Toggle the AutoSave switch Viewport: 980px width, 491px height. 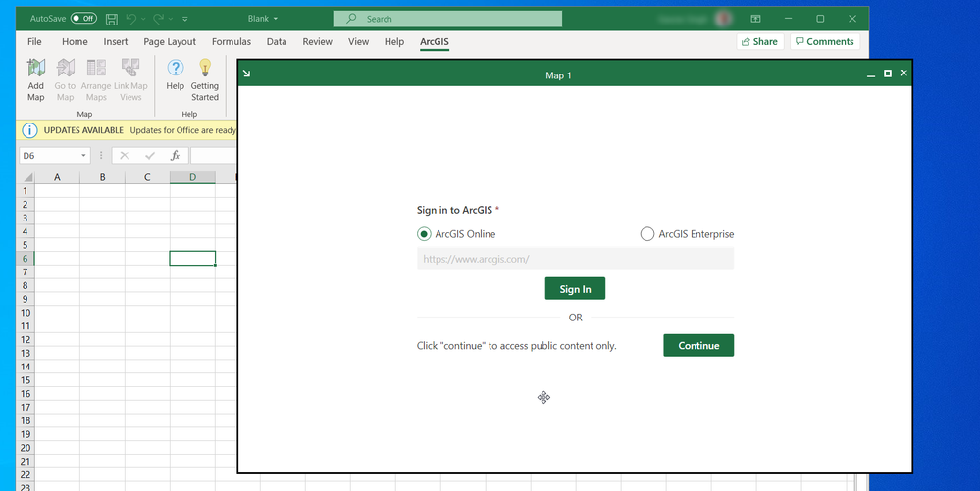83,18
